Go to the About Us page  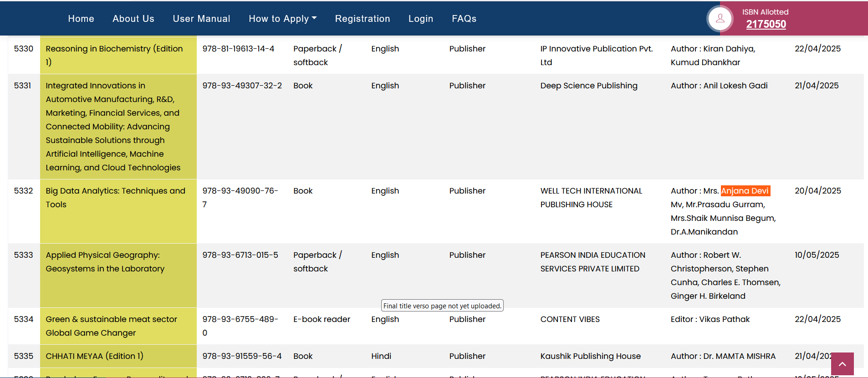click(x=133, y=19)
